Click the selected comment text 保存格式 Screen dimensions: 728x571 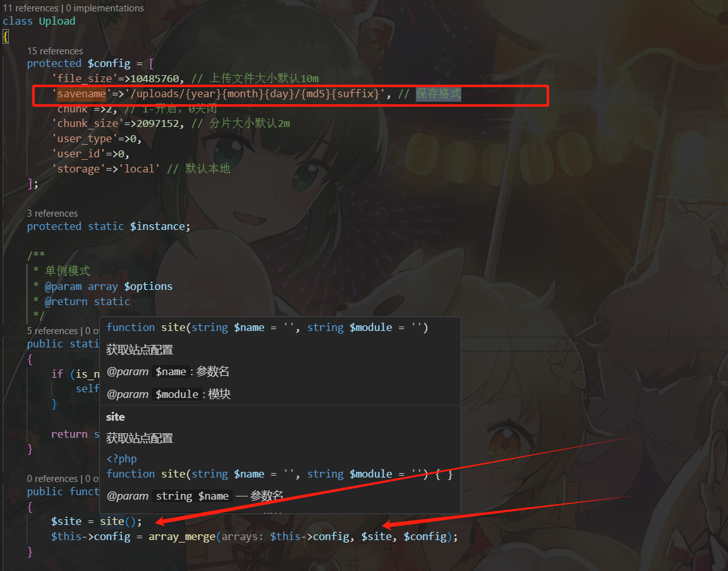pos(439,93)
